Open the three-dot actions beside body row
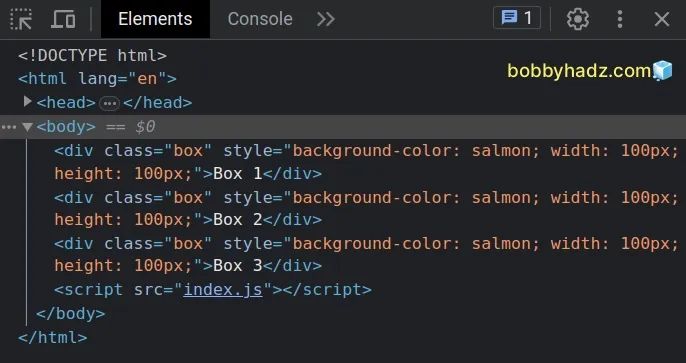 point(8,127)
